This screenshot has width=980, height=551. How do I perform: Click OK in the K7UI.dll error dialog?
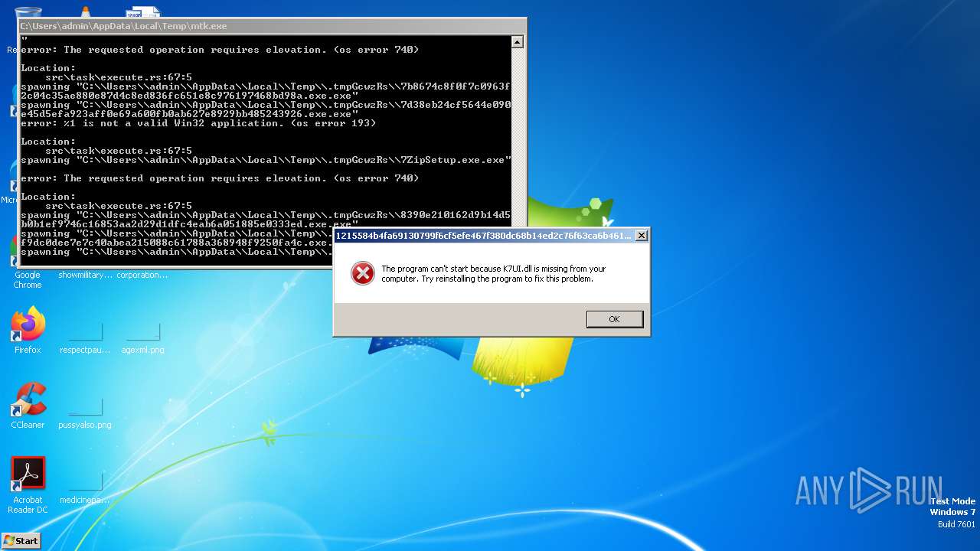click(614, 319)
